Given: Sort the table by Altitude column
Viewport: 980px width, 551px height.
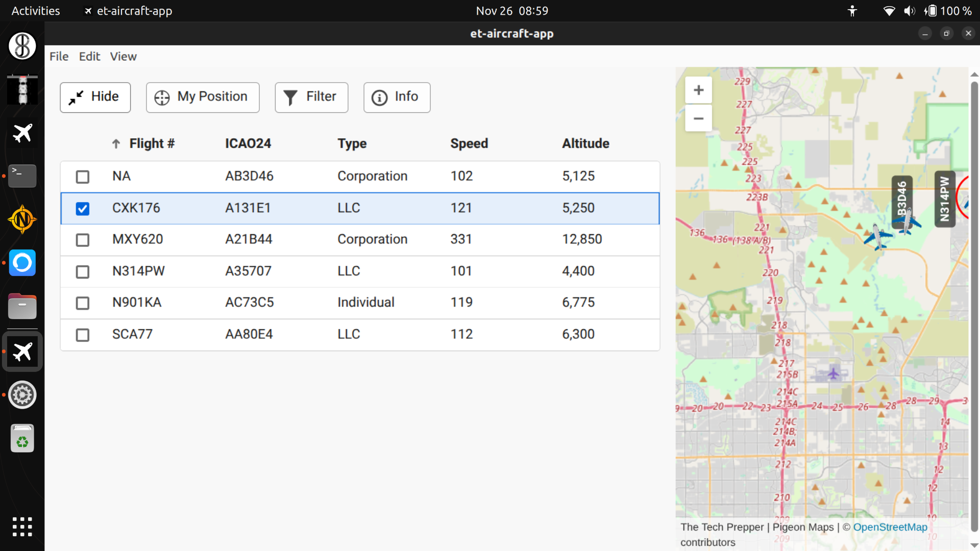Looking at the screenshot, I should [x=585, y=144].
